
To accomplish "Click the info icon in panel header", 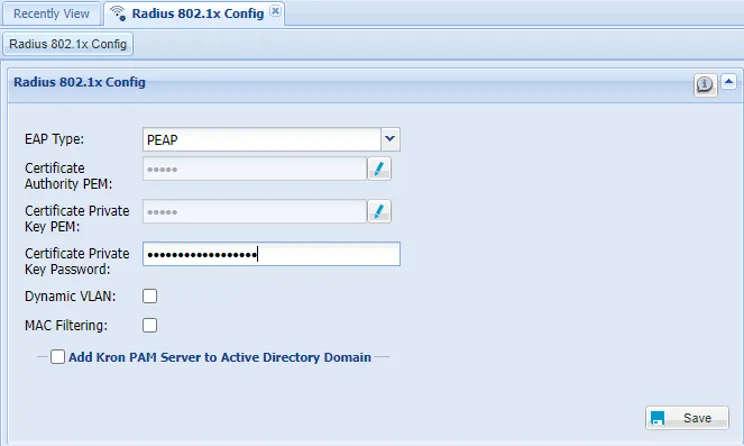I will coord(705,85).
